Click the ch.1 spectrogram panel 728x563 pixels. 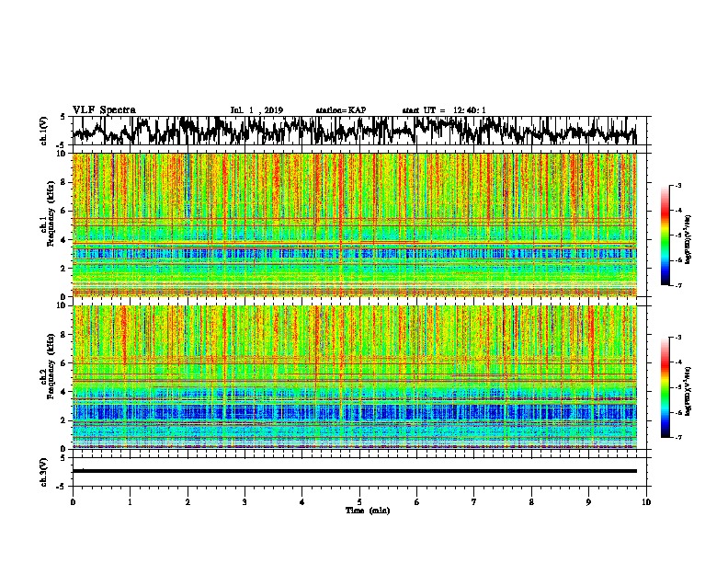pyautogui.click(x=355, y=224)
